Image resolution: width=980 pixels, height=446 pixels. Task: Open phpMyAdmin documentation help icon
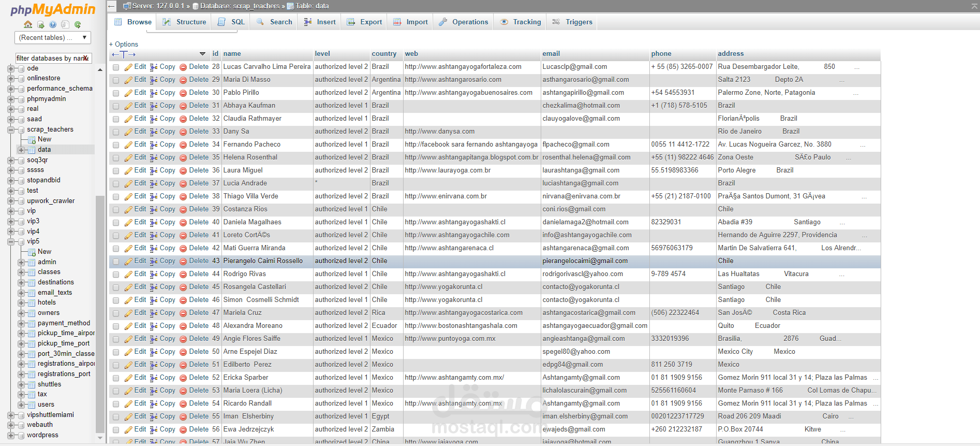(53, 24)
